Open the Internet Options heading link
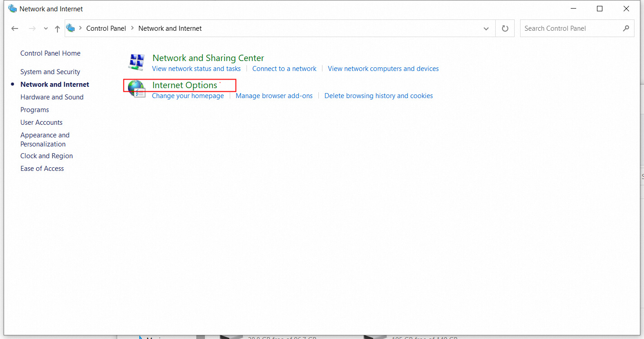The height and width of the screenshot is (339, 644). click(x=185, y=85)
